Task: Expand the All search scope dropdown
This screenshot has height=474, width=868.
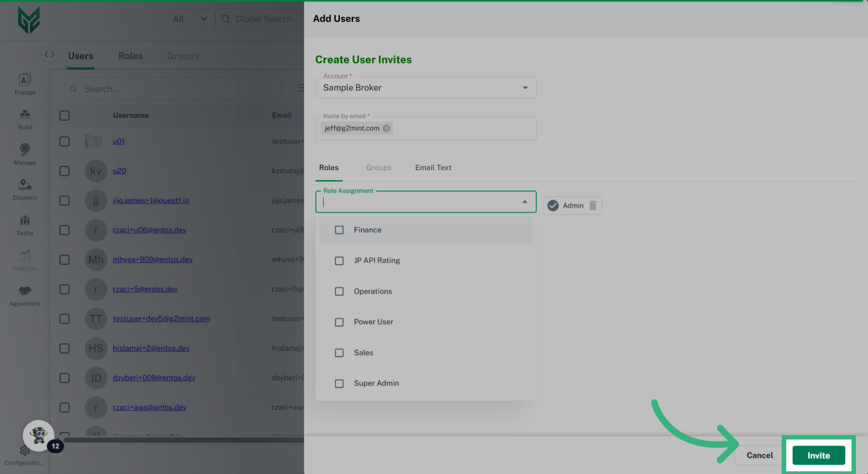Action: pos(204,19)
